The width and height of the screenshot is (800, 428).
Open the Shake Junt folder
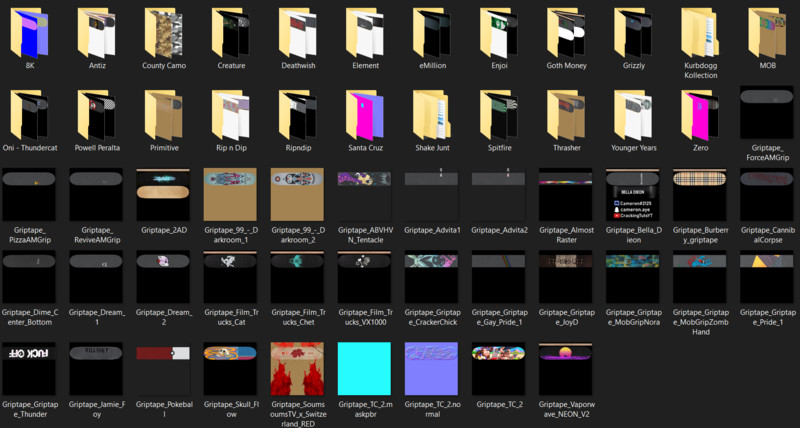pos(433,115)
